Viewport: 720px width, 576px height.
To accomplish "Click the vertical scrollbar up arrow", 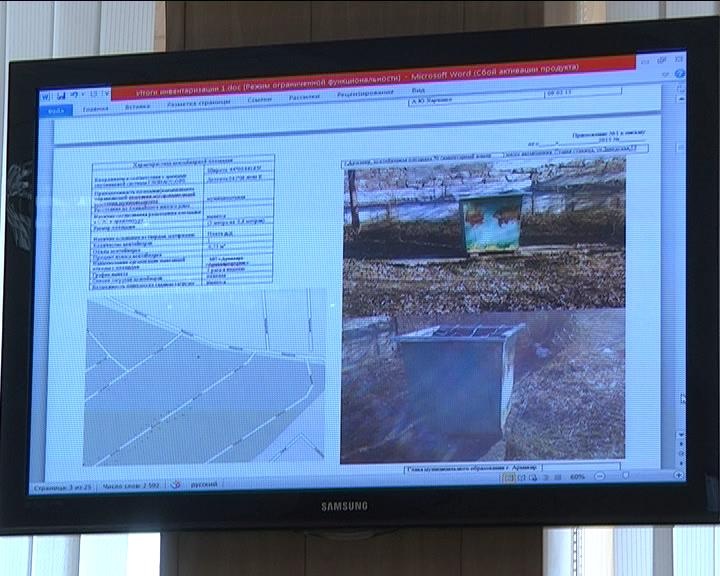I will [681, 99].
